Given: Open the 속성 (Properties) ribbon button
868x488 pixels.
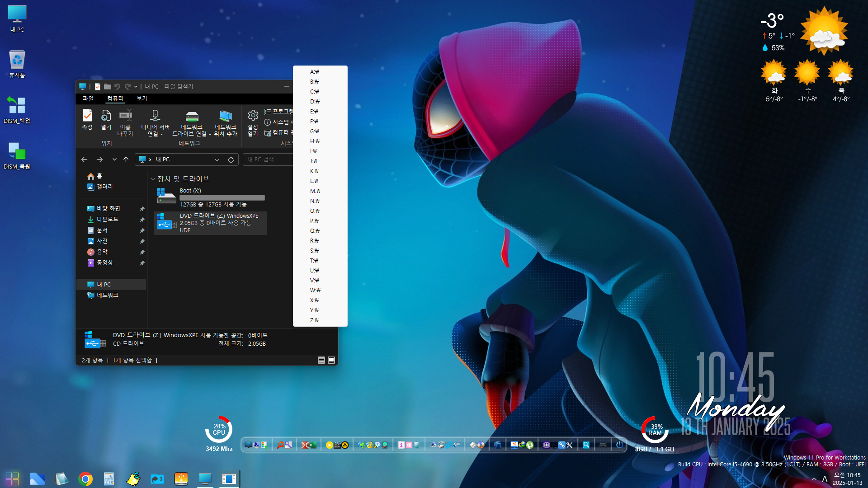Looking at the screenshot, I should pyautogui.click(x=87, y=120).
